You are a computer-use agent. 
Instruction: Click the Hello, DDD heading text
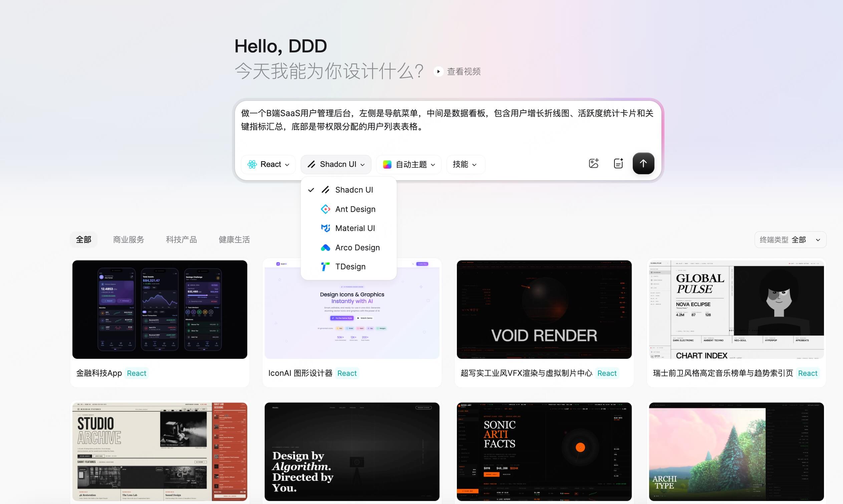click(281, 46)
